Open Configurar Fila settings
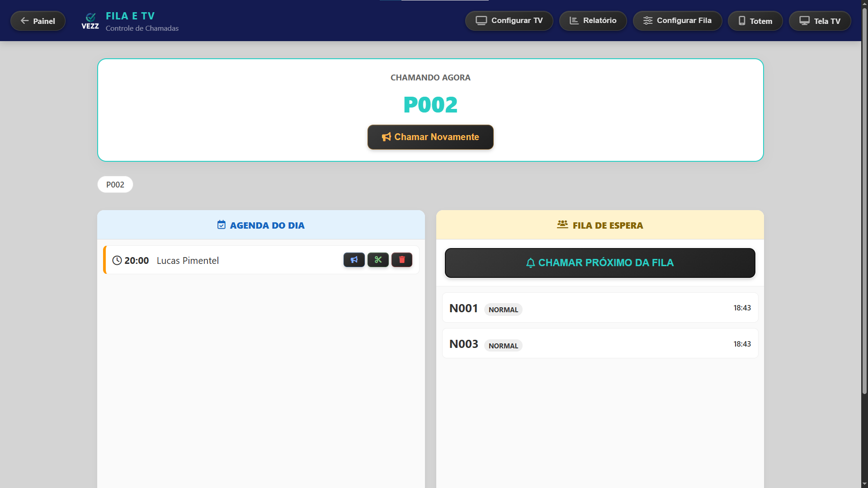The width and height of the screenshot is (868, 488). point(677,21)
